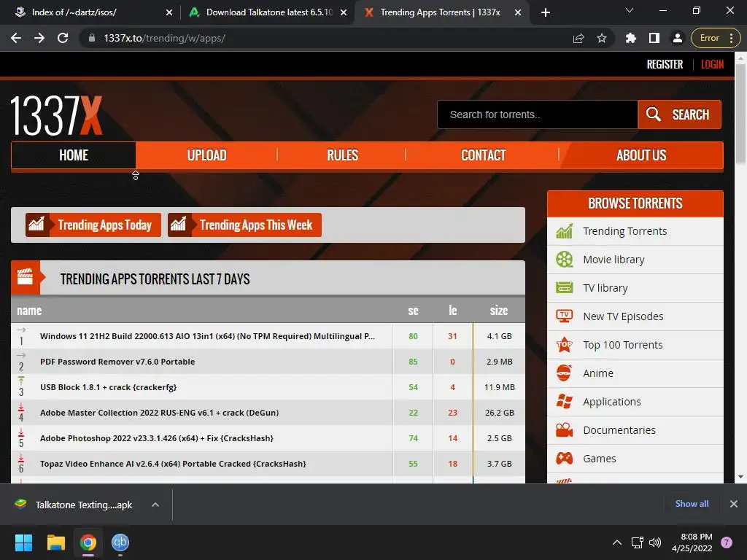Close the downloads bar

tap(734, 504)
